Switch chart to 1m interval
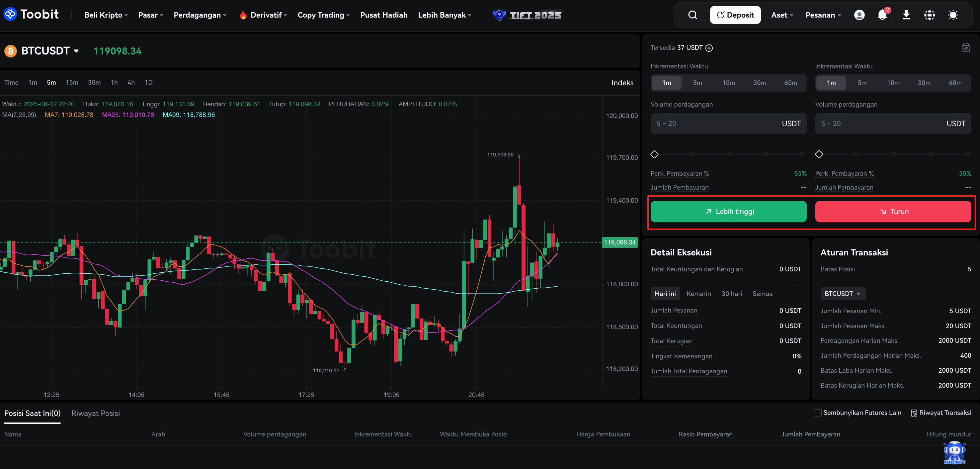Viewport: 980px width, 469px height. pyautogui.click(x=32, y=82)
